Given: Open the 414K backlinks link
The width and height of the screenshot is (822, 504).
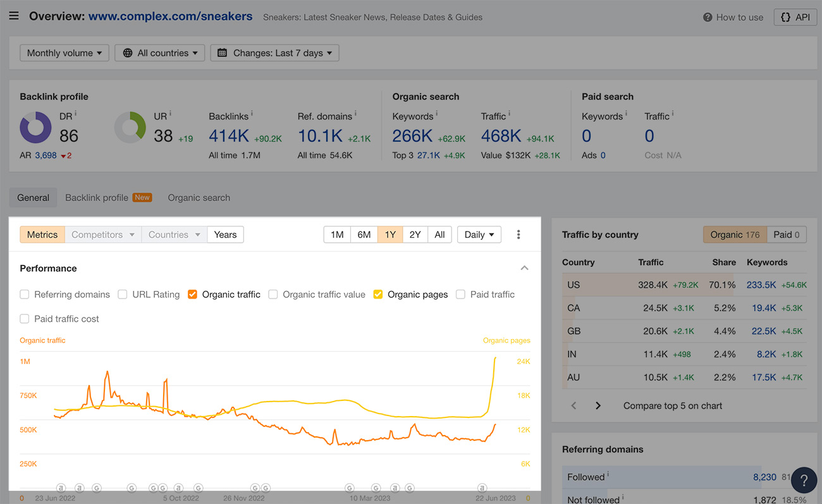Looking at the screenshot, I should [229, 136].
